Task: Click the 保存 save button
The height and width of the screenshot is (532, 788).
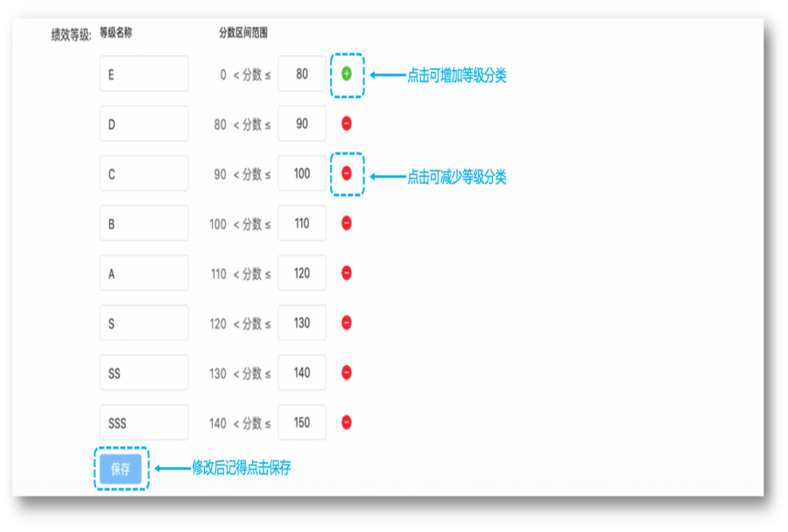Action: click(x=121, y=467)
